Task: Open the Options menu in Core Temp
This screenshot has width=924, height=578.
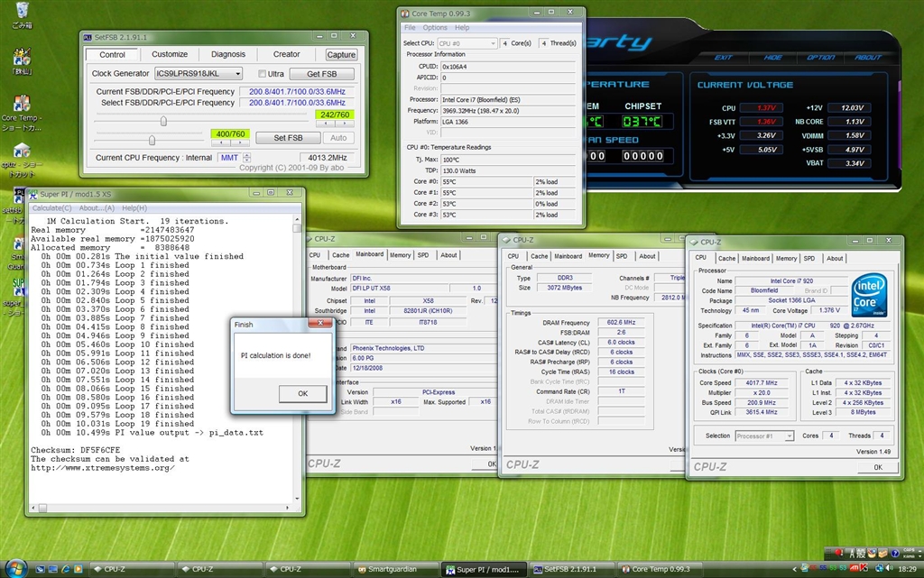Action: [x=435, y=28]
